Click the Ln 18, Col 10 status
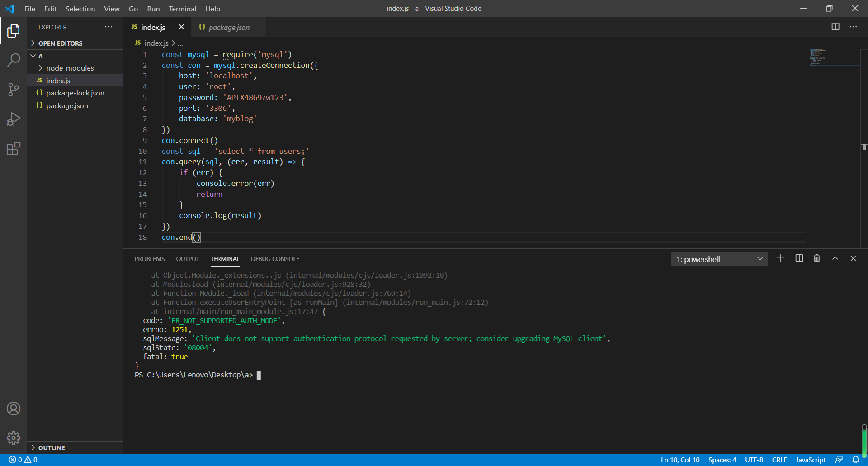This screenshot has width=868, height=466. 680,460
